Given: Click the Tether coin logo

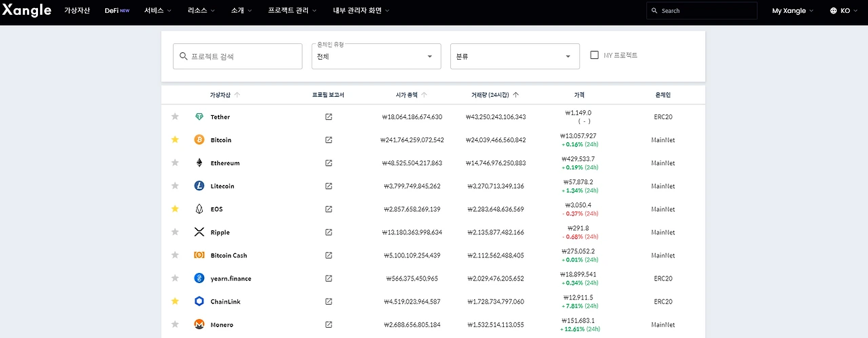Looking at the screenshot, I should [x=199, y=117].
